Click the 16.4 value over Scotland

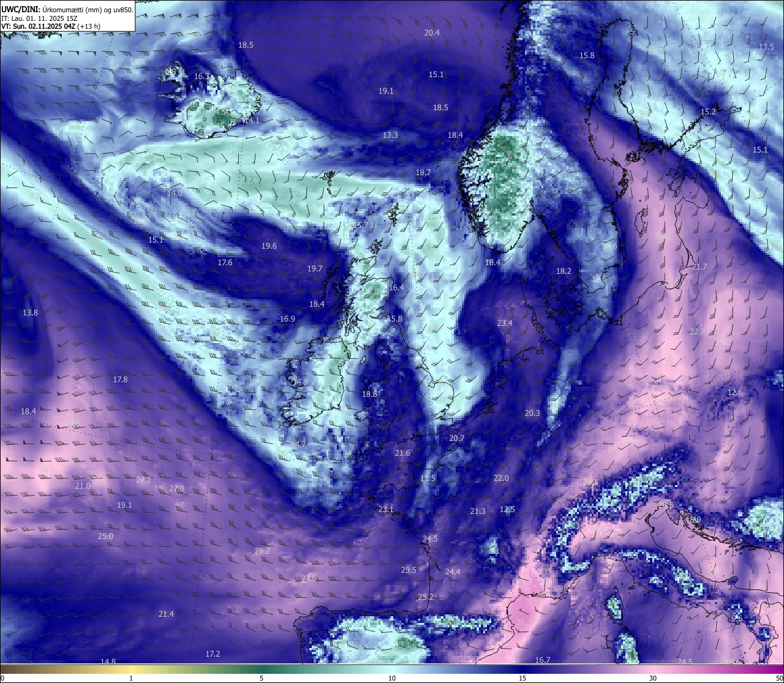point(396,287)
